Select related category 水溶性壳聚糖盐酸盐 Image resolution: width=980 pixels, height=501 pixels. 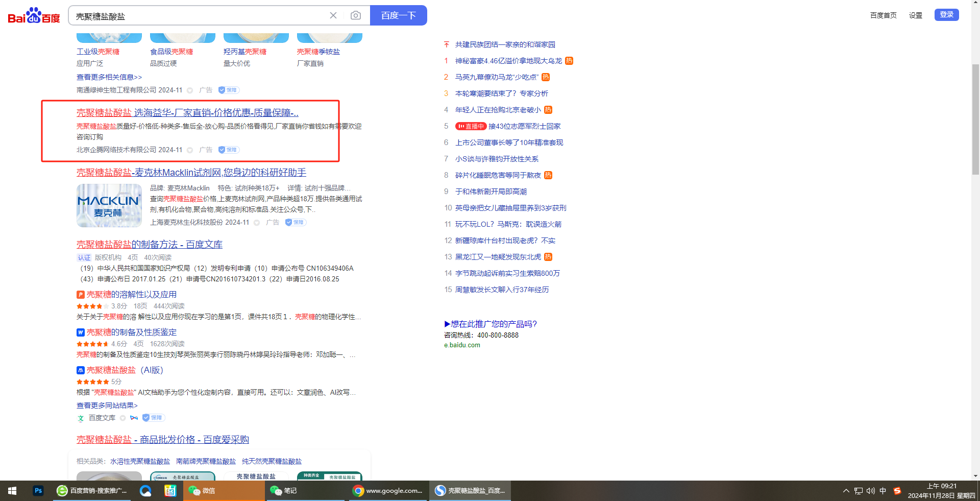click(x=140, y=461)
